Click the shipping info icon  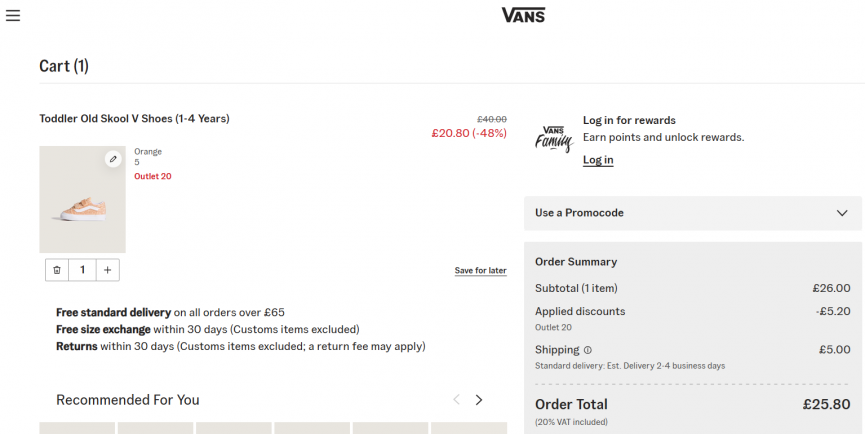(x=588, y=350)
